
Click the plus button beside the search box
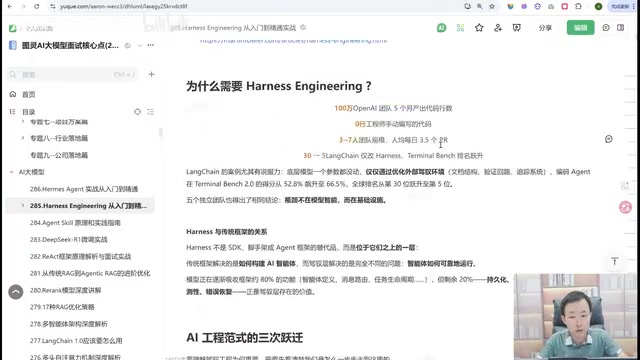151,74
